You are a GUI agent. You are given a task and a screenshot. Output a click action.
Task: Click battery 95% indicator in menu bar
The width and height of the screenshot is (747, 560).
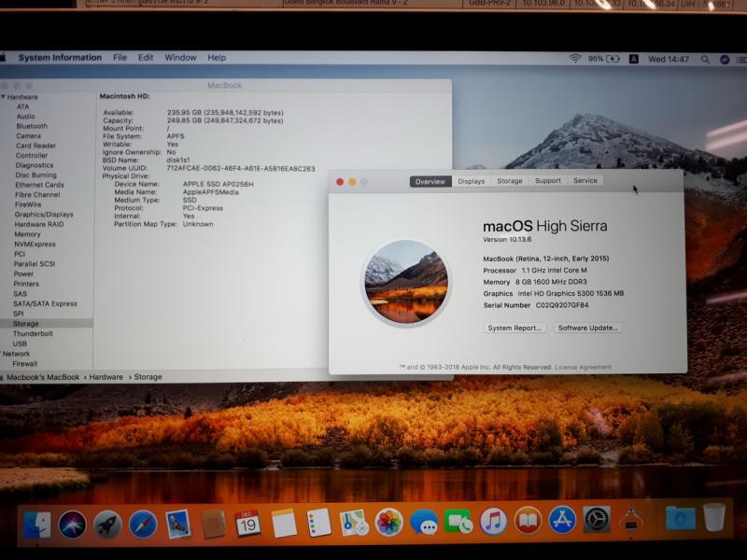[603, 59]
